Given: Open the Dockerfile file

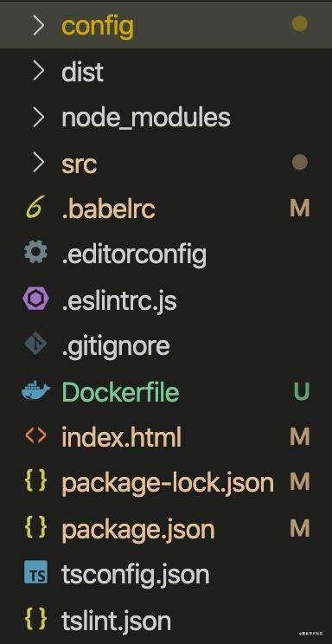Looking at the screenshot, I should click(121, 392).
